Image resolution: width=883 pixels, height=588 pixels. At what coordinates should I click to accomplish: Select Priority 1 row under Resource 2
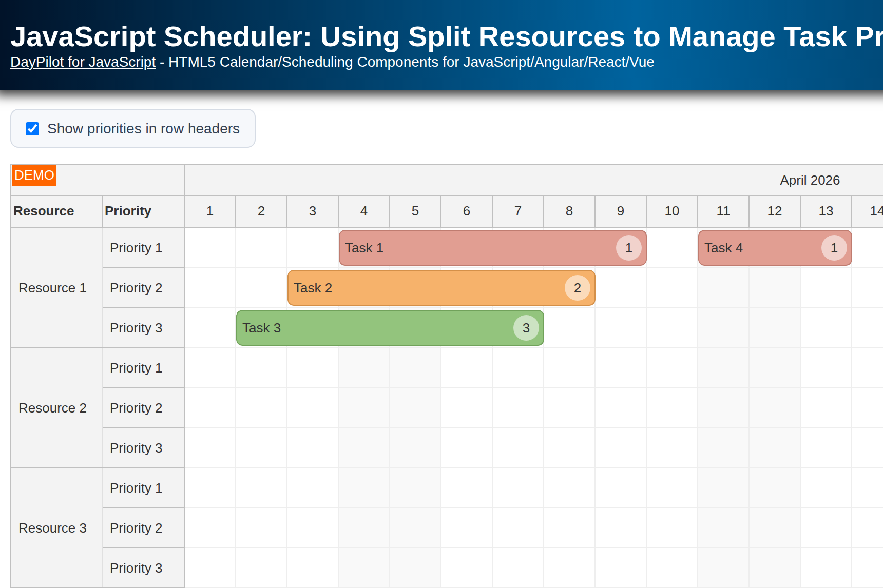[x=136, y=368]
